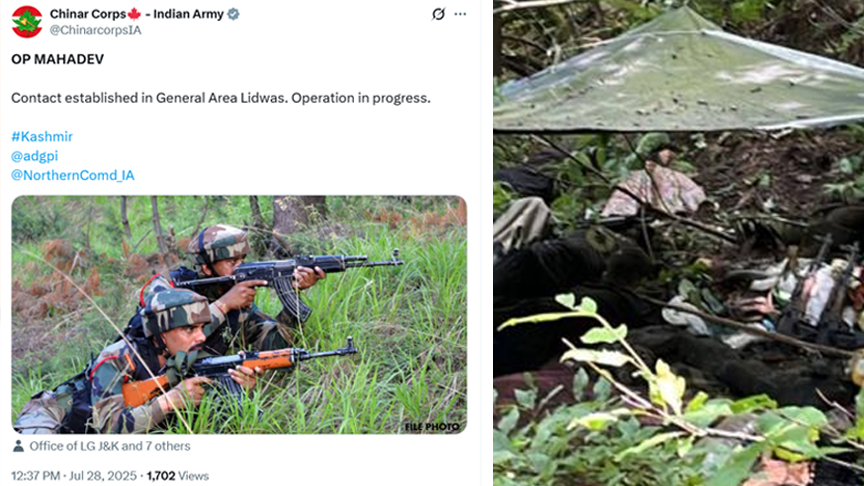Open the forest tarpaulin photo on right
This screenshot has width=864, height=486.
pyautogui.click(x=678, y=243)
